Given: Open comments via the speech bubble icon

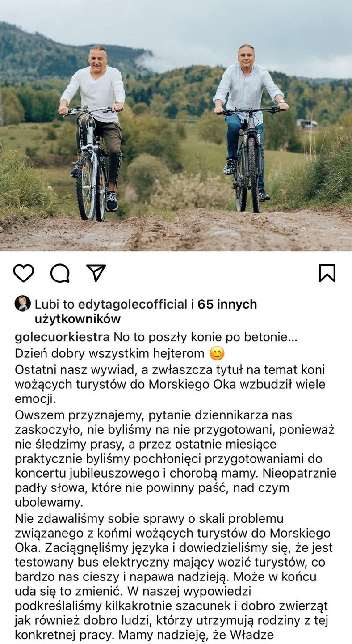Looking at the screenshot, I should [x=60, y=273].
